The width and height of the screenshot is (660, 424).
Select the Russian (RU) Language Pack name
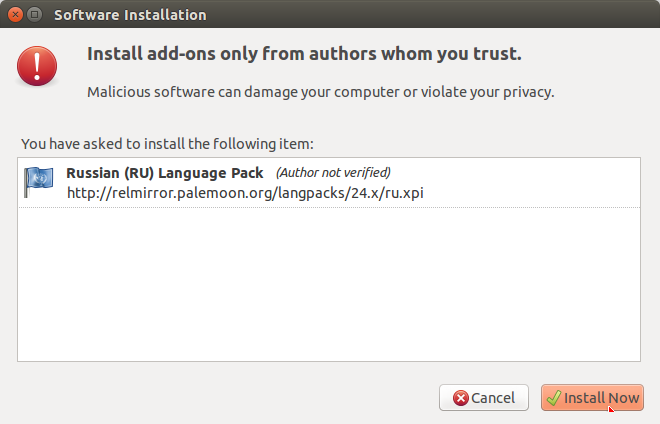[x=165, y=173]
